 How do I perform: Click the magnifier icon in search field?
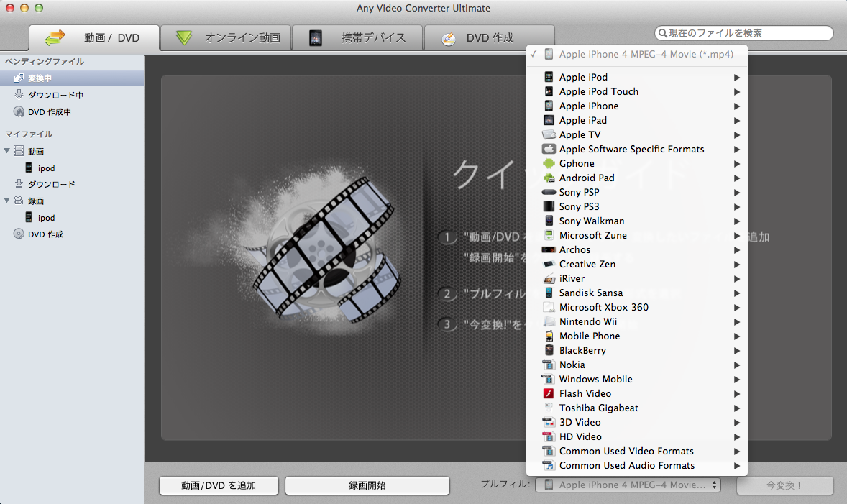[x=663, y=33]
